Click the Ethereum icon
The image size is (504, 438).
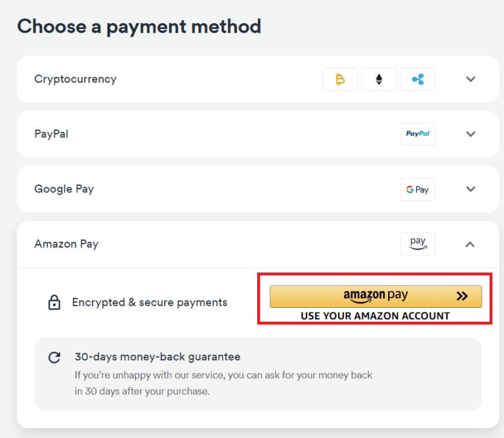379,79
